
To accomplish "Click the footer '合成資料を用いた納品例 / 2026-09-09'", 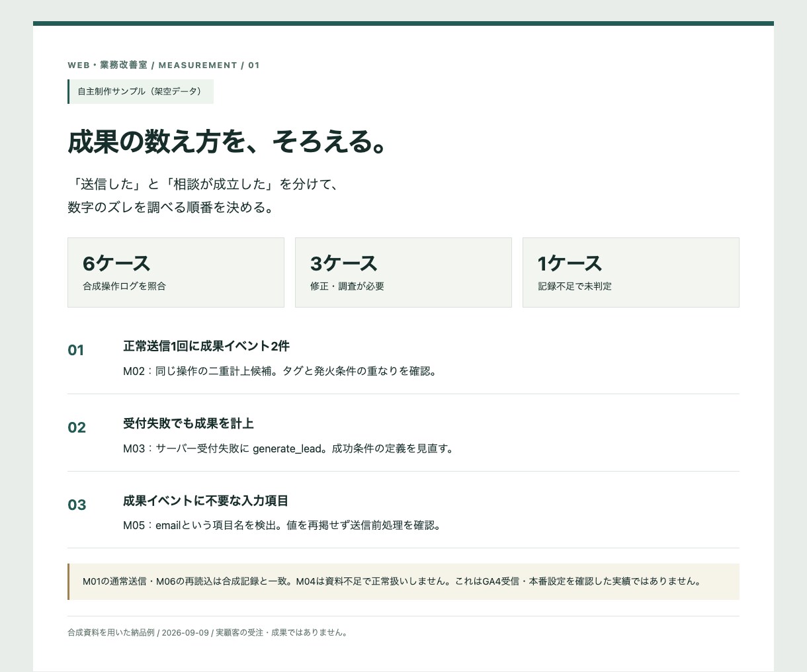I will coord(208,632).
